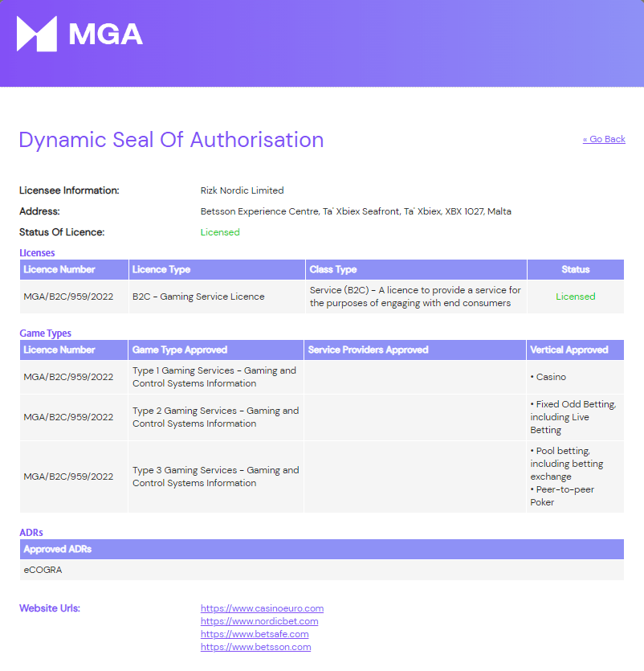Image resolution: width=644 pixels, height=671 pixels.
Task: Open the nordicbet.com website link
Action: [259, 621]
